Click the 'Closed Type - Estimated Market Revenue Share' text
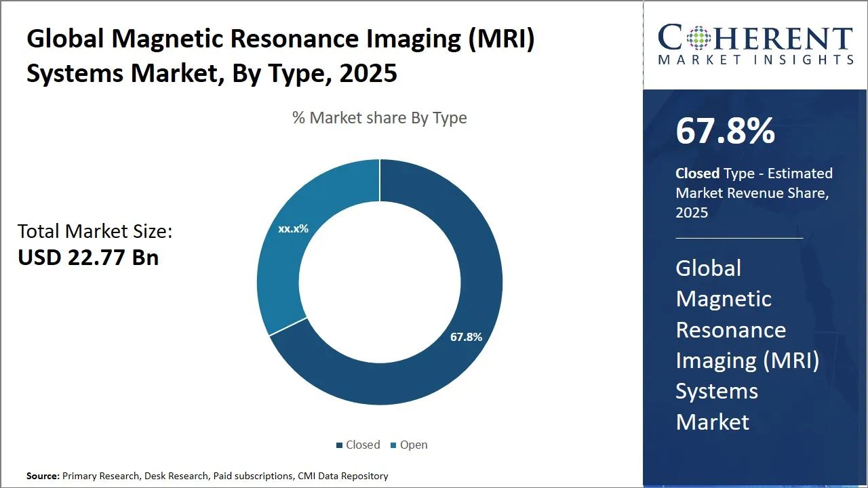 [x=753, y=192]
